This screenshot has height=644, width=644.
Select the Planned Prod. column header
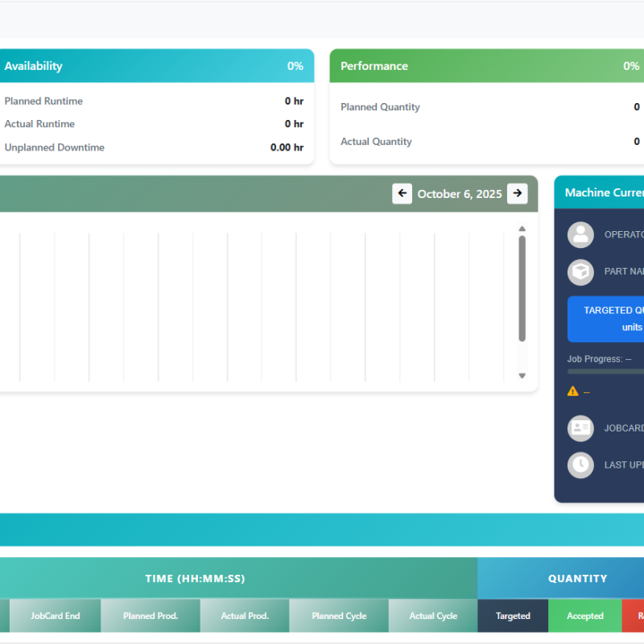pos(151,616)
